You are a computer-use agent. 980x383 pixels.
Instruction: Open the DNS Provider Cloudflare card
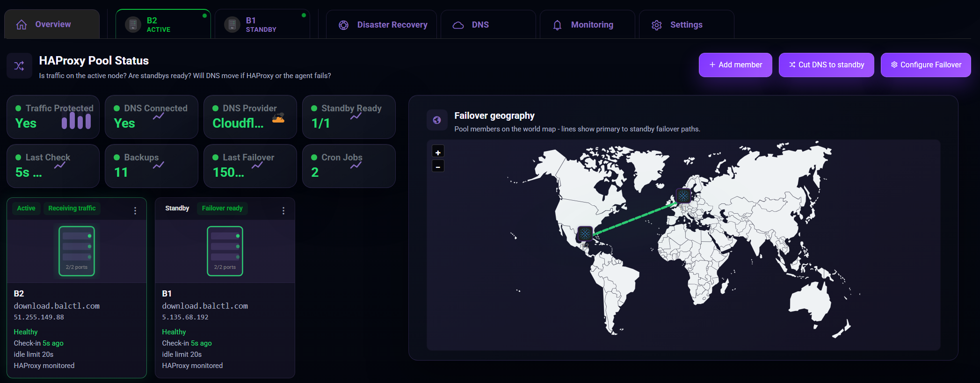[250, 117]
